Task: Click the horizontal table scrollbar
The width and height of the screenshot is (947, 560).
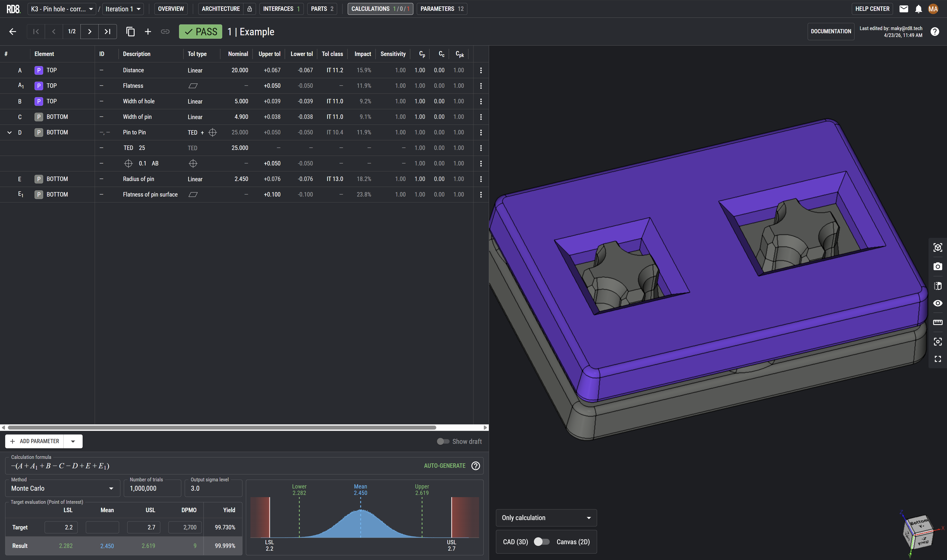Action: 222,428
